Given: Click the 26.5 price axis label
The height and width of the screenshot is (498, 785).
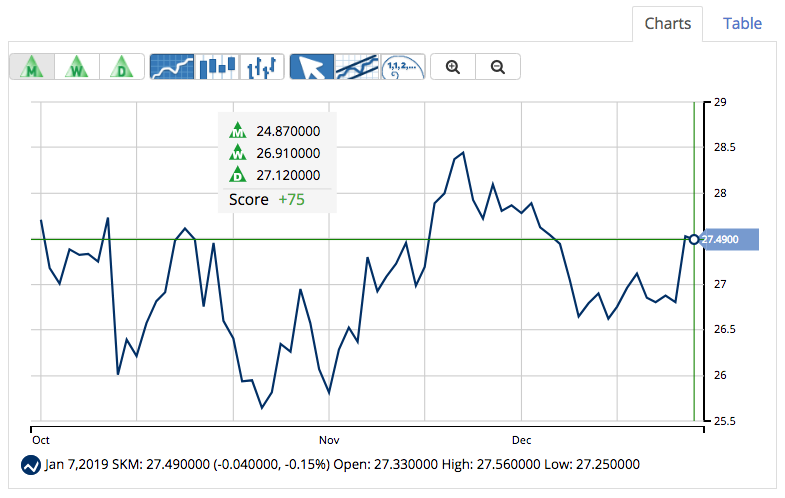Looking at the screenshot, I should click(724, 329).
